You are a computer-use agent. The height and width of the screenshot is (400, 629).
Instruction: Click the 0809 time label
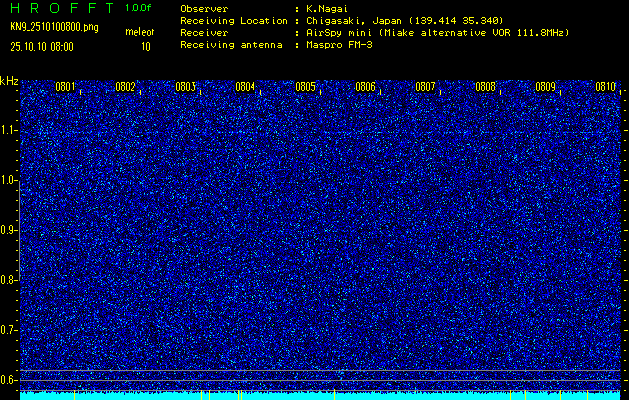[545, 87]
